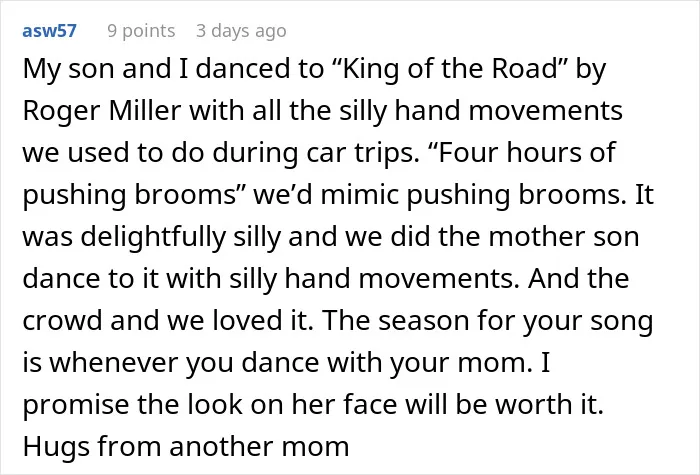Click the words we loved it
This screenshot has width=700, height=475.
tap(240, 321)
